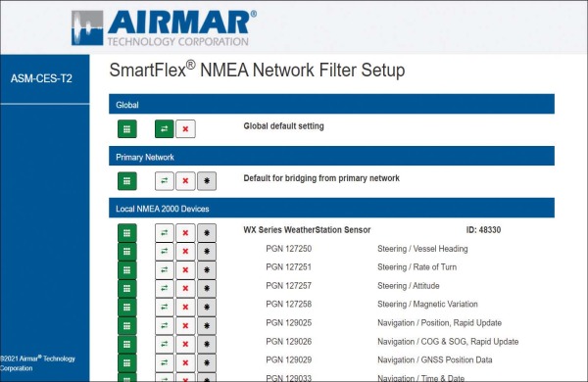Click bridge arrows for WX Series WeatherStation Sensor
This screenshot has width=588, height=382.
pos(165,233)
